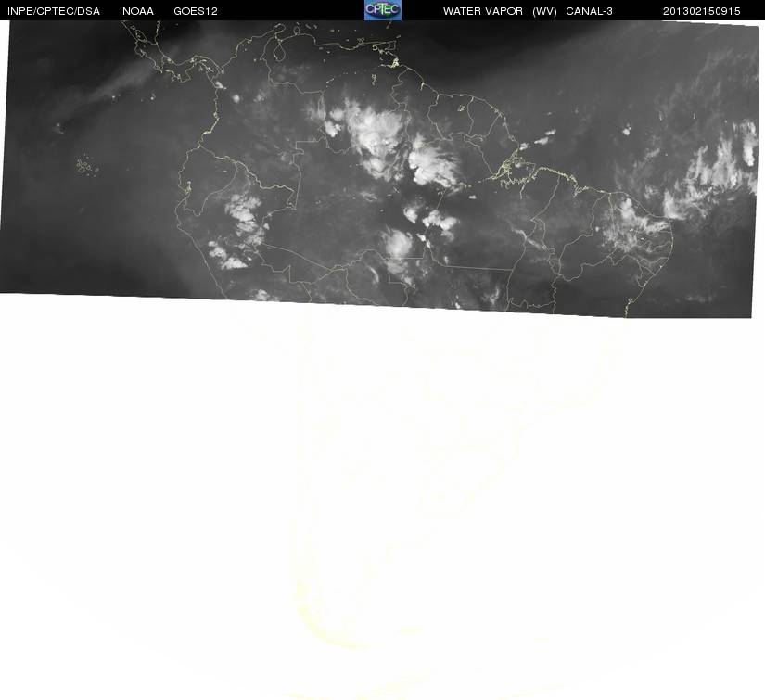Click the CPTEC logo in the header

383,10
